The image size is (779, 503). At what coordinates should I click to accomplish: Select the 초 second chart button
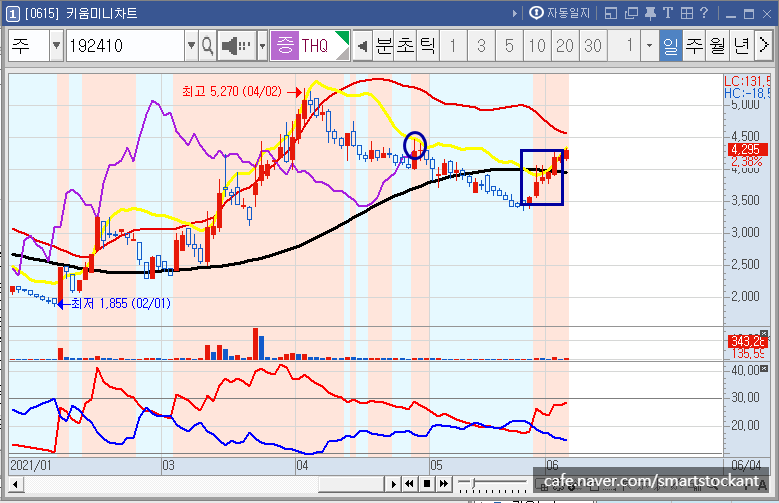[x=405, y=46]
